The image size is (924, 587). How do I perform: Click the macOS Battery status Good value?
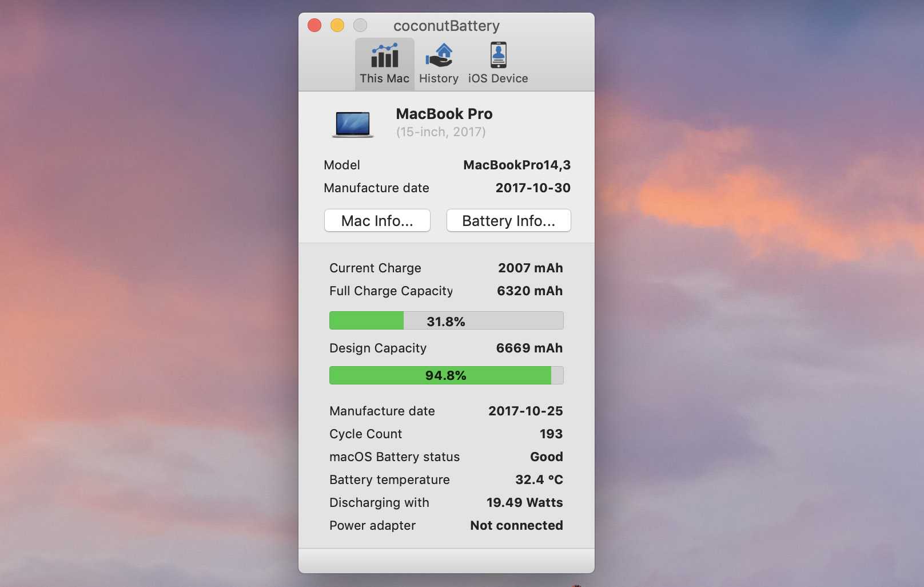point(546,457)
